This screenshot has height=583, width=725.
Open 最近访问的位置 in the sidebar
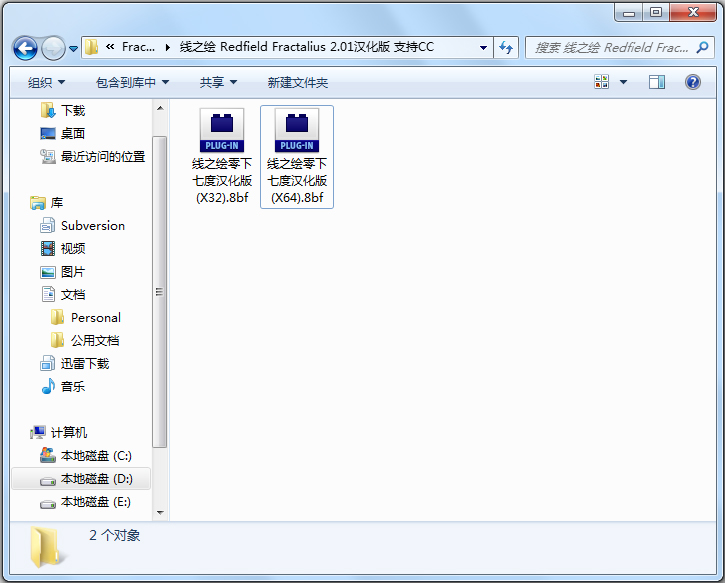pyautogui.click(x=103, y=157)
